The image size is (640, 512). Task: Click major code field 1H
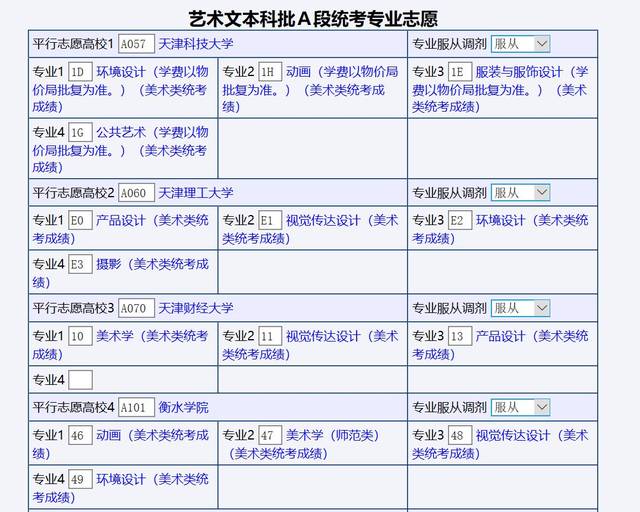[270, 72]
